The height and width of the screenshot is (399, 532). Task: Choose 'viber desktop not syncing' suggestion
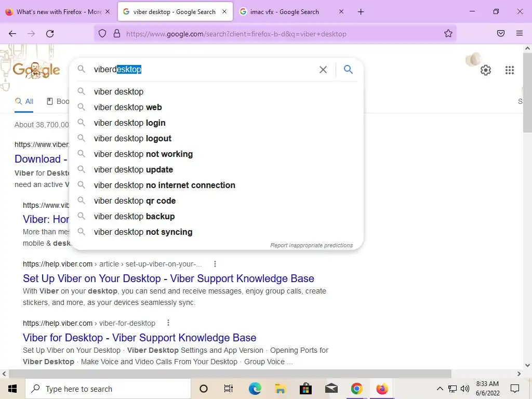(216, 232)
